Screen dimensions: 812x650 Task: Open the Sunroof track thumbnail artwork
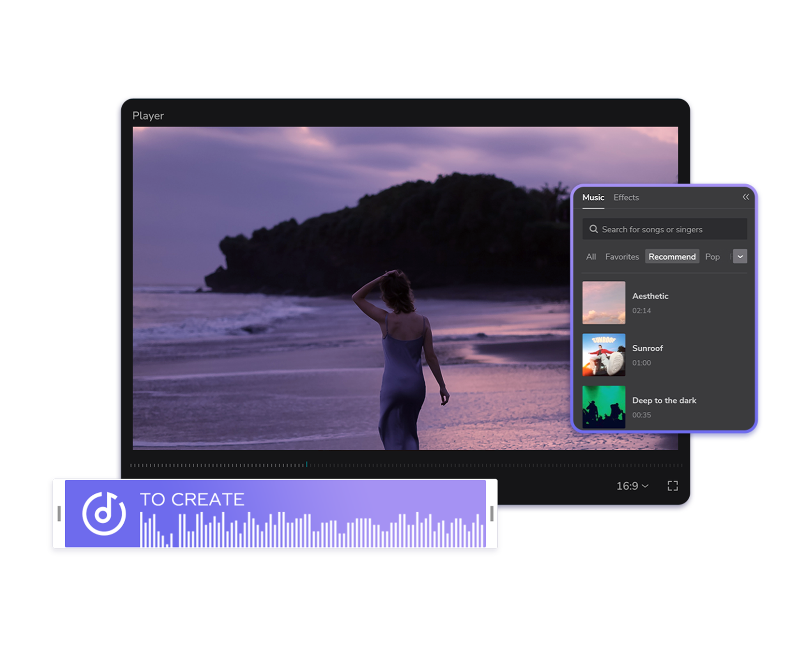click(604, 355)
